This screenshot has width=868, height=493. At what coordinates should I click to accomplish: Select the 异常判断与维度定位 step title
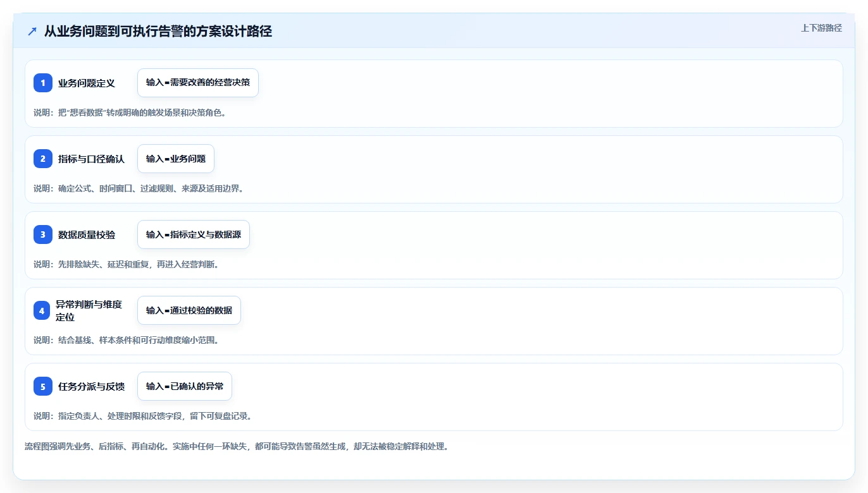point(89,310)
